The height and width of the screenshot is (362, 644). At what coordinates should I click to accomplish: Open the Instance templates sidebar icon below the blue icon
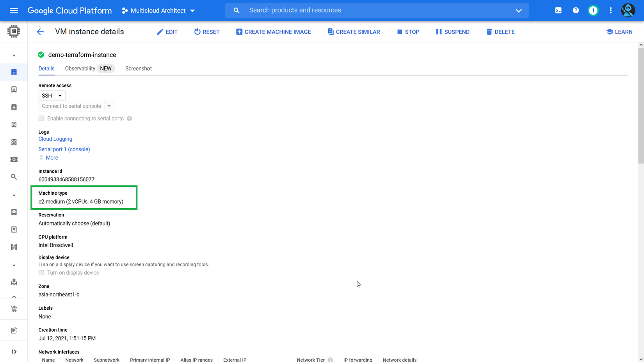click(14, 90)
